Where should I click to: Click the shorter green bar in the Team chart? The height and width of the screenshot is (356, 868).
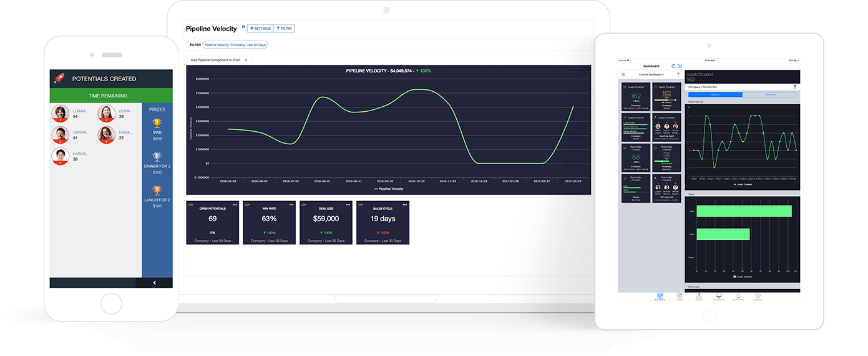tap(723, 234)
